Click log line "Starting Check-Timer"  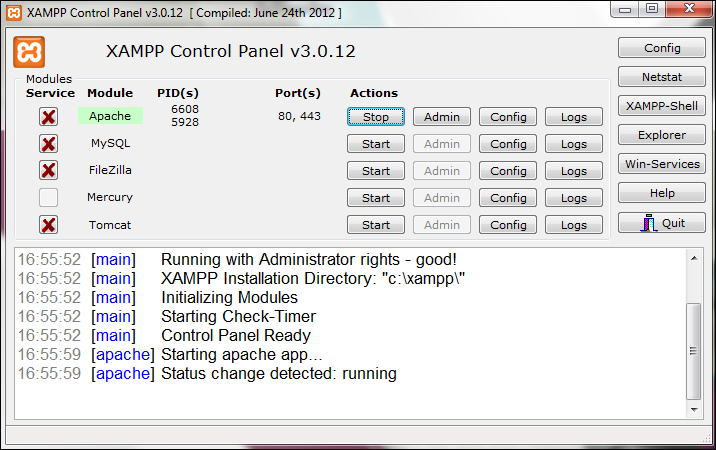pos(238,317)
